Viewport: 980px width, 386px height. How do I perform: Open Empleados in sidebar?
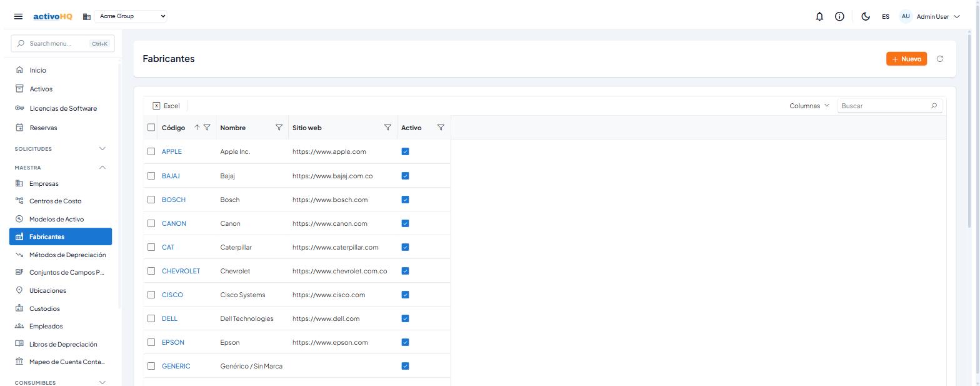(61, 326)
